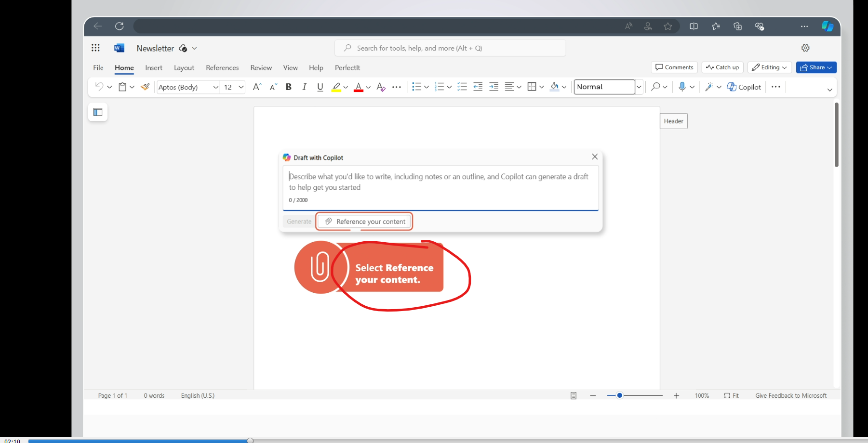Toggle italic formatting

pos(304,87)
